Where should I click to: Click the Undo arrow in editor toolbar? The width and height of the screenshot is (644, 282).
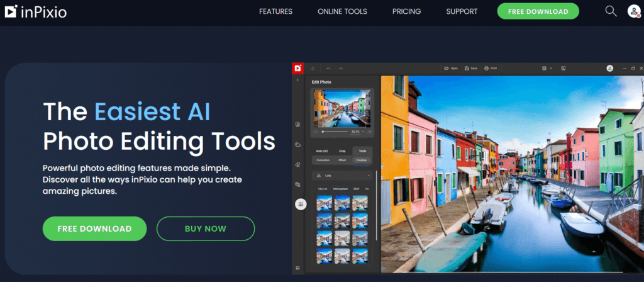click(x=328, y=68)
